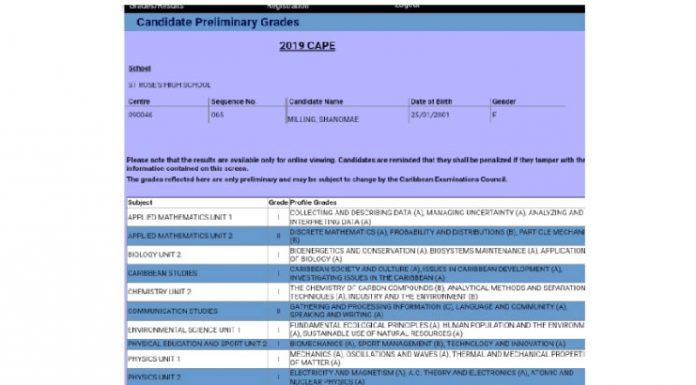Select the Communication Studies subject row
The image size is (696, 385).
pos(355,311)
